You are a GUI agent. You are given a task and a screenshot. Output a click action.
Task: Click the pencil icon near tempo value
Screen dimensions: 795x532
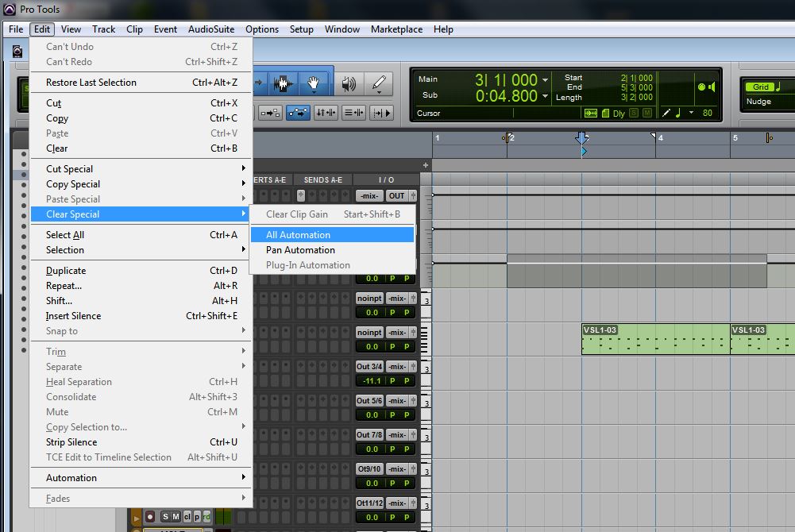tap(666, 113)
